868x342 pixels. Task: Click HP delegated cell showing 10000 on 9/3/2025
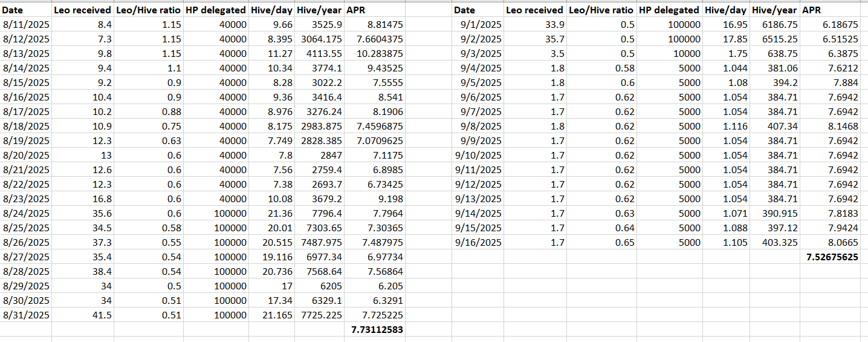pyautogui.click(x=669, y=54)
